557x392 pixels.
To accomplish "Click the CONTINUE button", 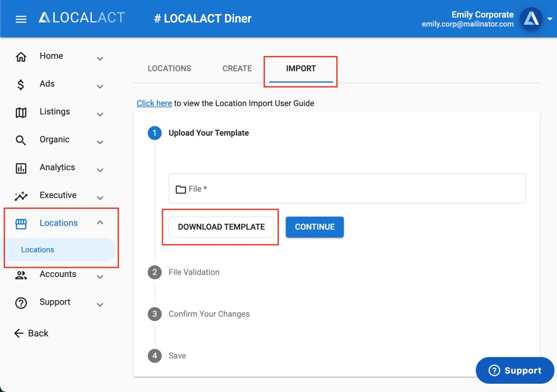I will click(x=315, y=226).
